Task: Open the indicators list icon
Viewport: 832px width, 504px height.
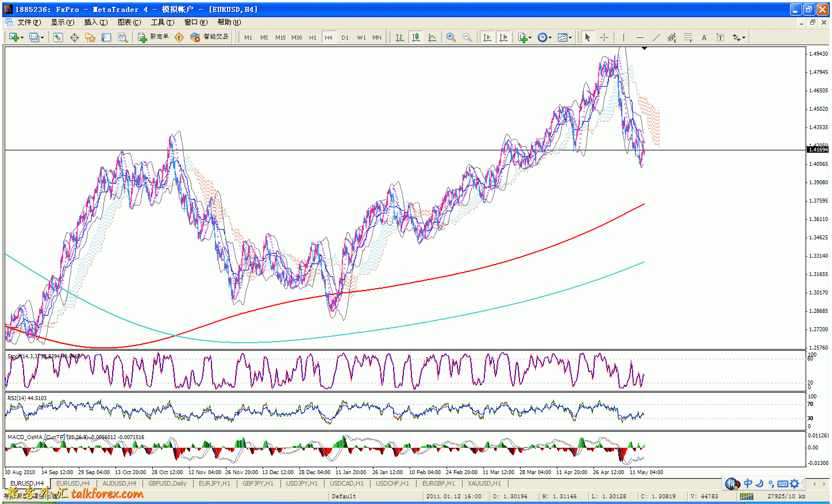Action: [522, 37]
